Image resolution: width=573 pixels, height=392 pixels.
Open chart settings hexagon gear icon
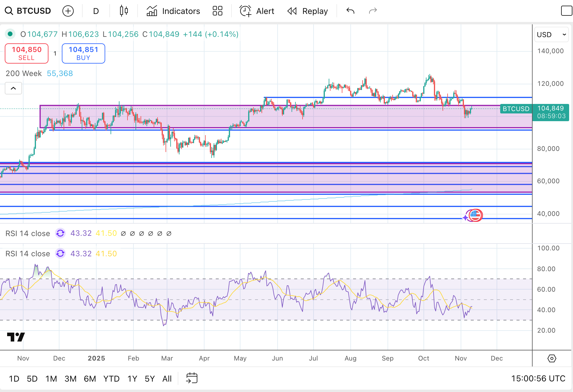[552, 358]
